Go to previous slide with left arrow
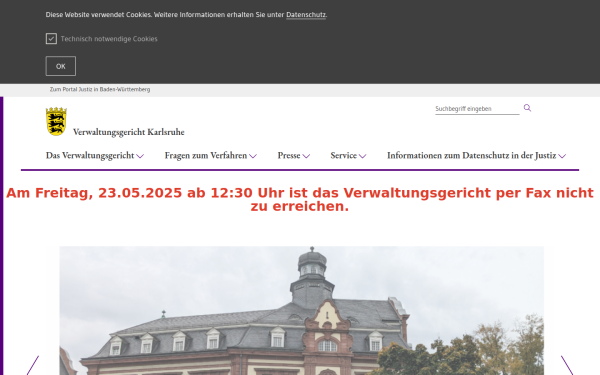Screen dimensions: 600x375 (33, 365)
